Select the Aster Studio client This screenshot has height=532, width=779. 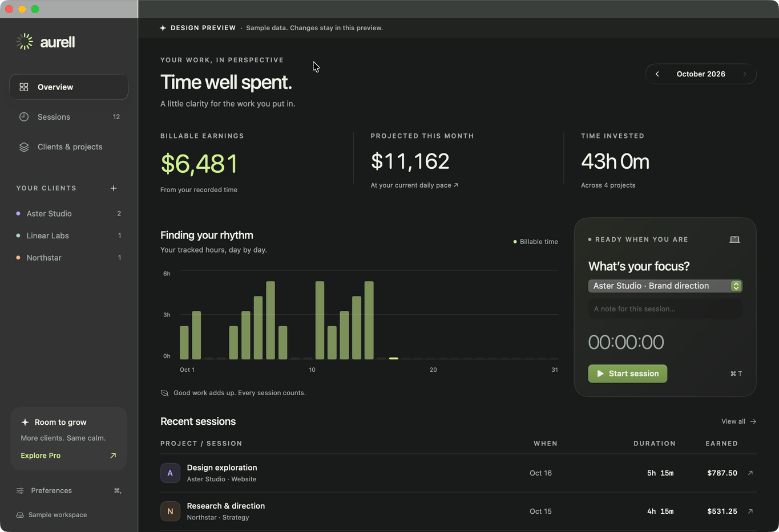(x=68, y=213)
